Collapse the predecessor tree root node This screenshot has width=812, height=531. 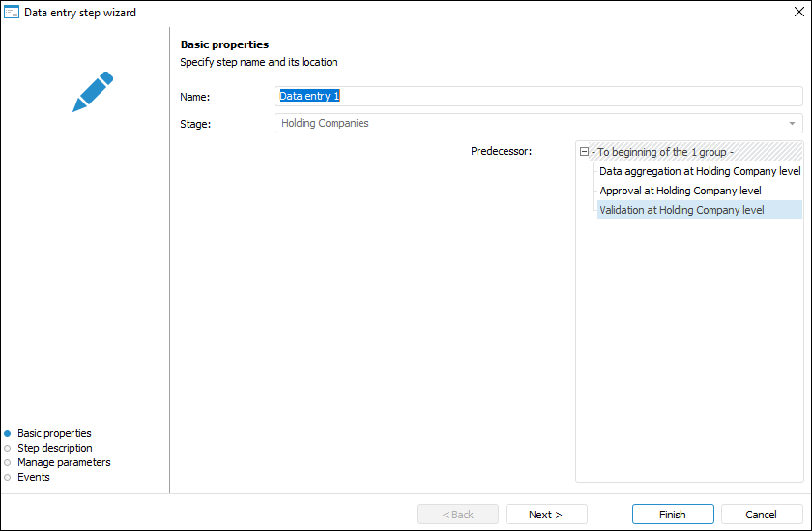coord(584,152)
